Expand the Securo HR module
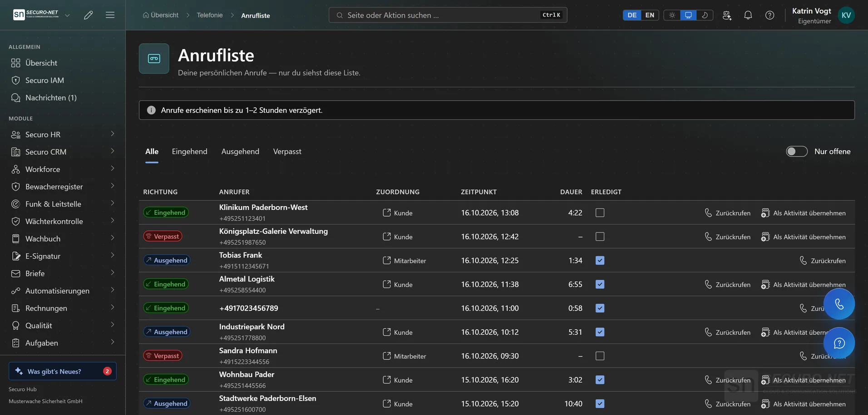868x415 pixels. (x=63, y=134)
